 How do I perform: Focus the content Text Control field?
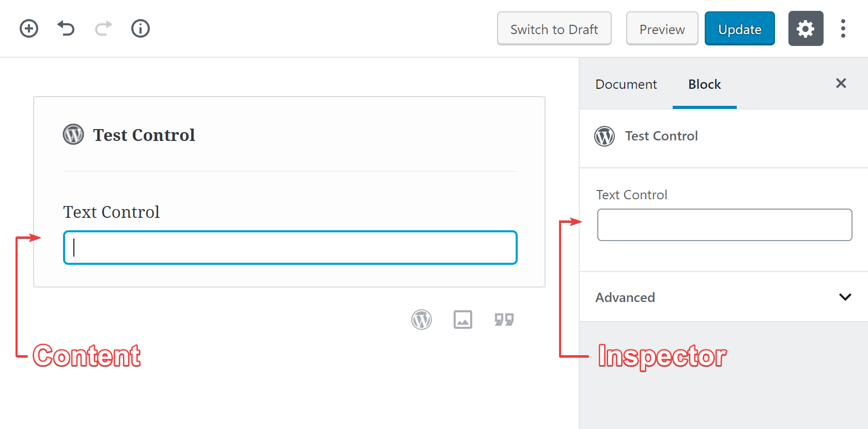290,248
